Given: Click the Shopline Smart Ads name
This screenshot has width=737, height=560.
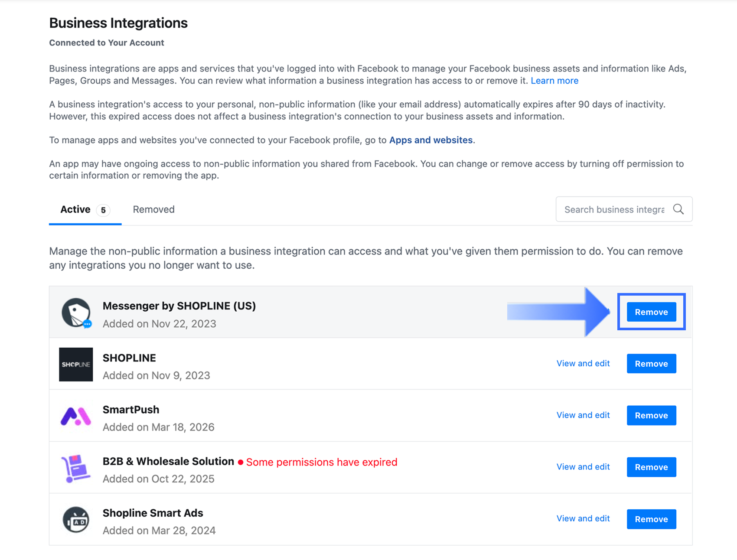Looking at the screenshot, I should click(x=153, y=513).
